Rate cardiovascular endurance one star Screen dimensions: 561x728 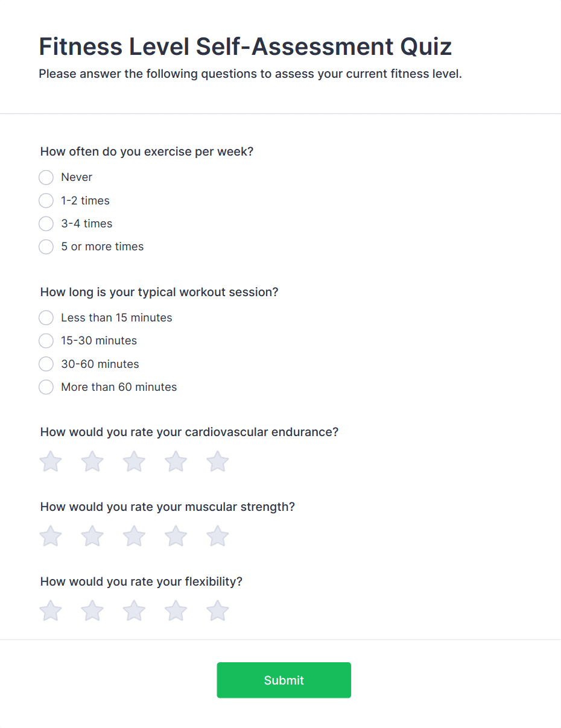(51, 462)
